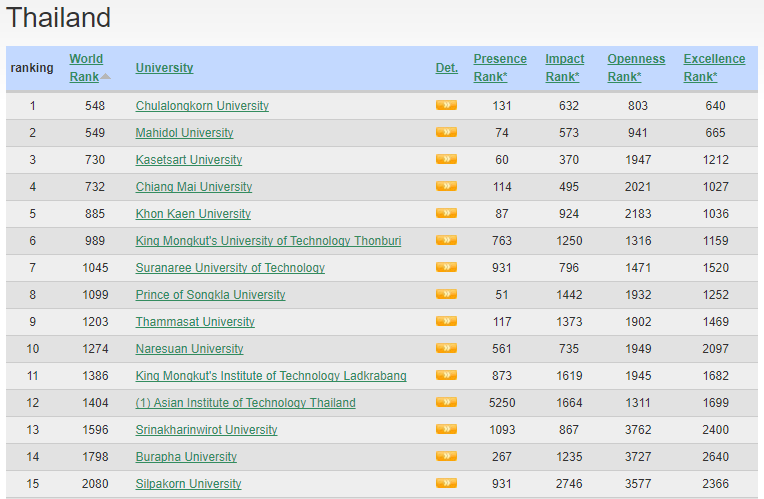Select impact rank value 370
The image size is (764, 499).
pos(569,160)
